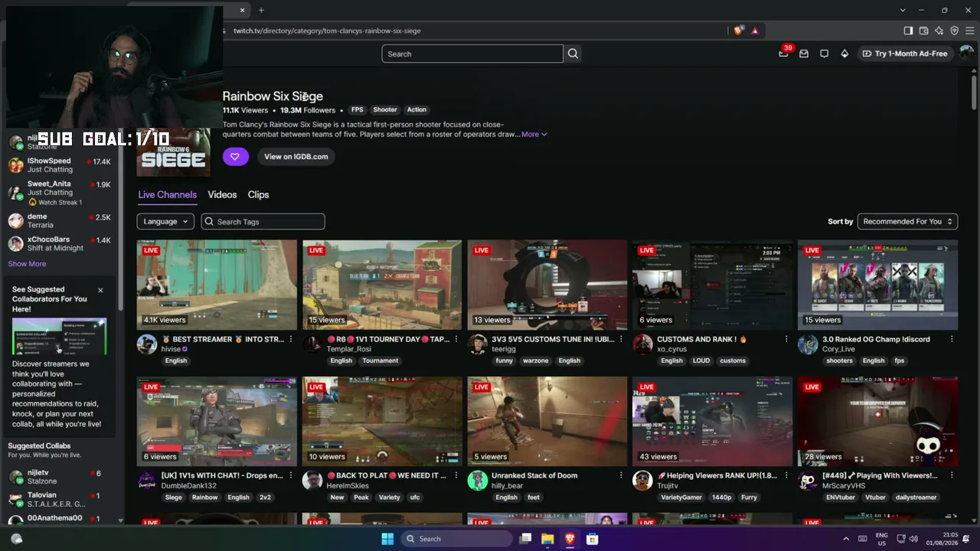
Task: Open options menu for Templar_Rosi stream
Action: (x=456, y=339)
